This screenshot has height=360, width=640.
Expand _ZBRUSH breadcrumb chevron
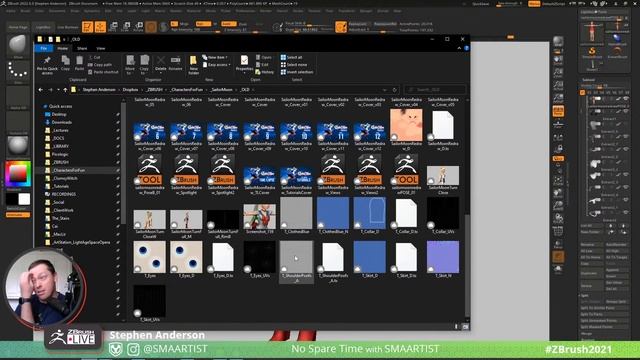point(166,90)
